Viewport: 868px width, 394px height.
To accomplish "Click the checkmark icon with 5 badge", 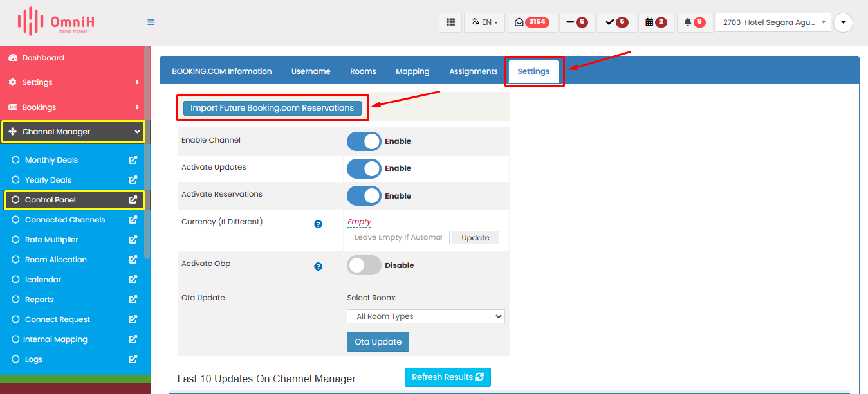I will 617,22.
